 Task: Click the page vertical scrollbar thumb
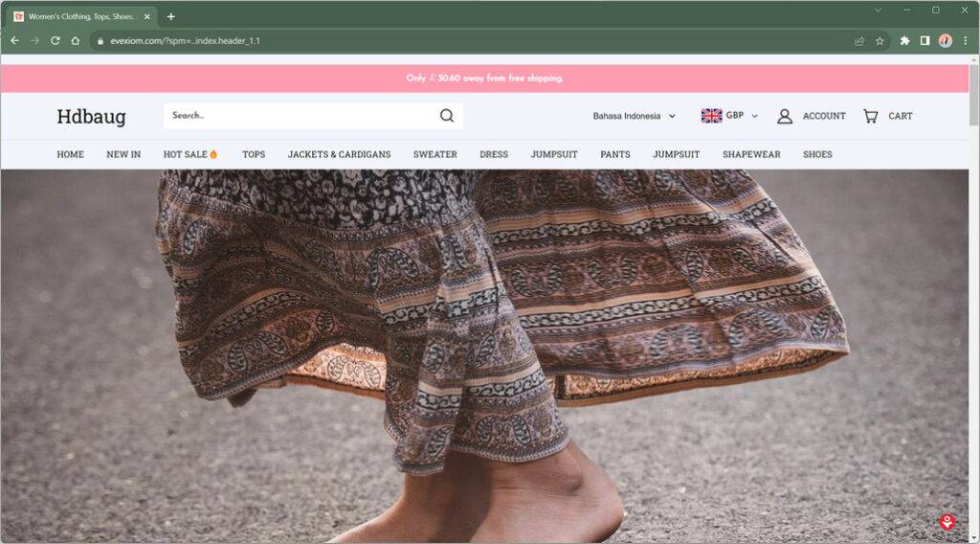tap(973, 94)
